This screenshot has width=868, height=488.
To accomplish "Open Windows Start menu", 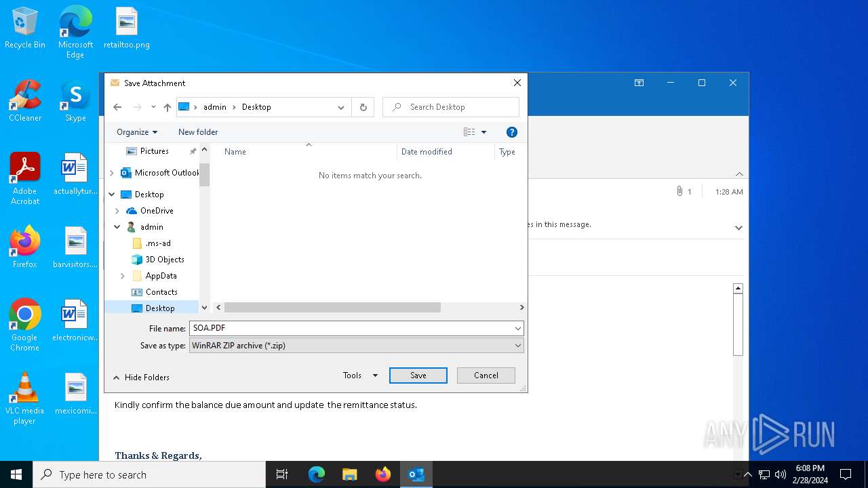I will 16,474.
